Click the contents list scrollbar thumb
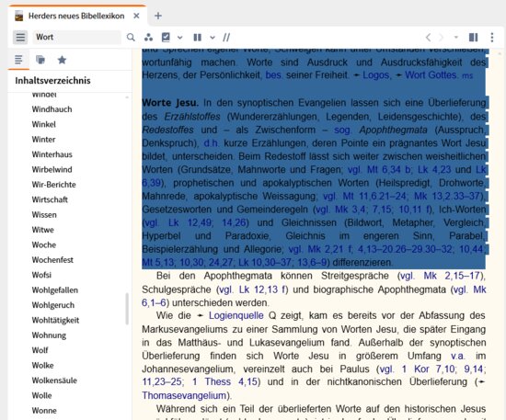Screen dimensions: 506x420 pyautogui.click(x=127, y=309)
